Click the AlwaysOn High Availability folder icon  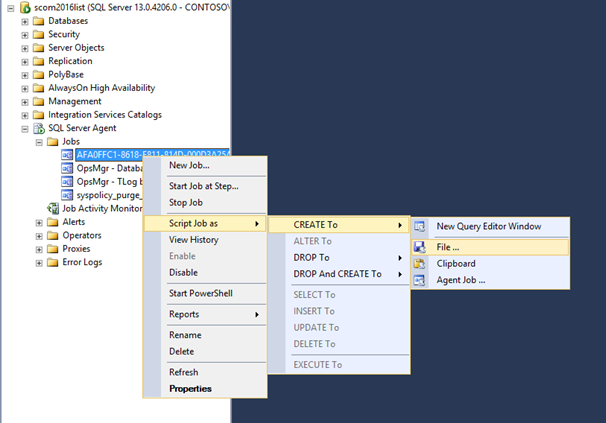pyautogui.click(x=38, y=88)
